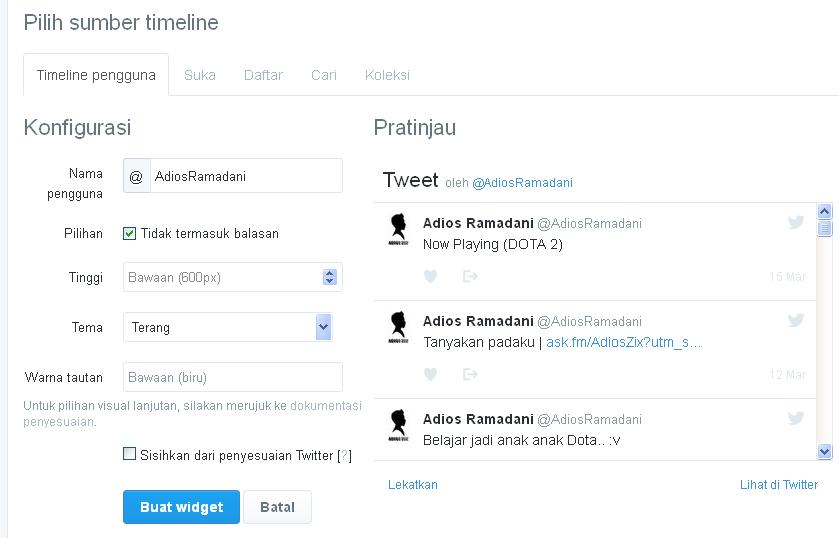Click heart icon on "Tanyakan padaku" tweet

click(431, 375)
